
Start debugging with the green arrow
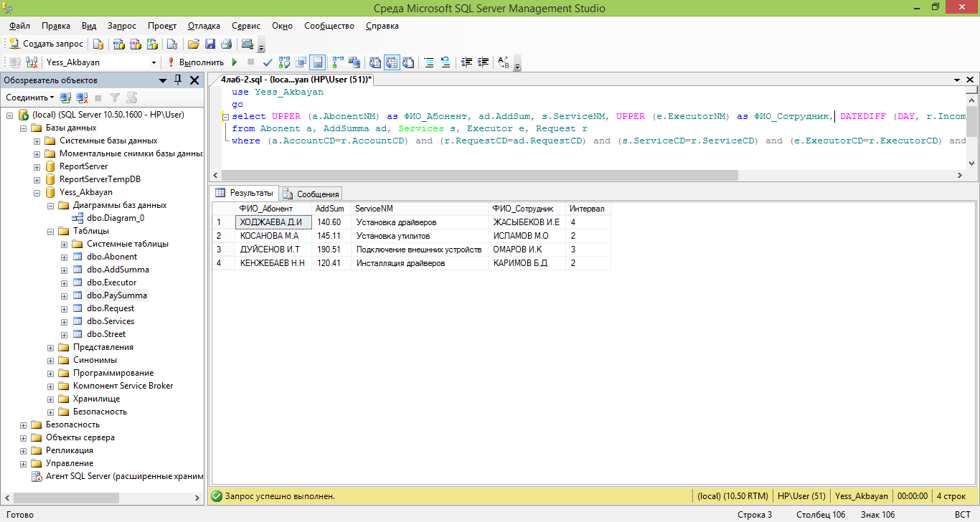click(x=235, y=62)
